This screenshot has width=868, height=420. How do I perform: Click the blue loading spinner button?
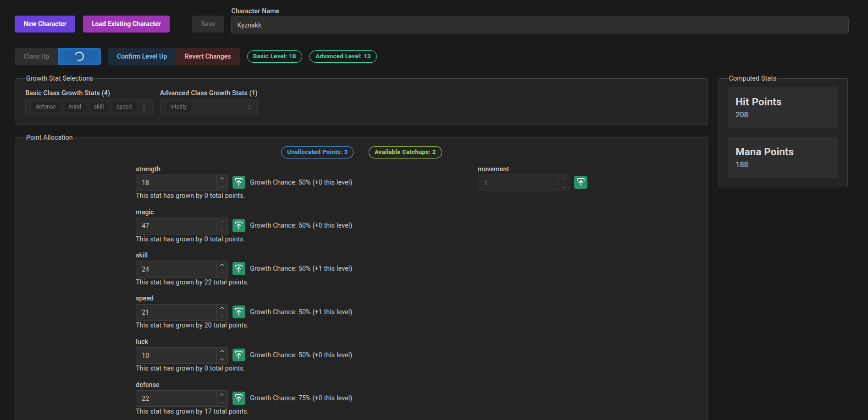[x=79, y=56]
